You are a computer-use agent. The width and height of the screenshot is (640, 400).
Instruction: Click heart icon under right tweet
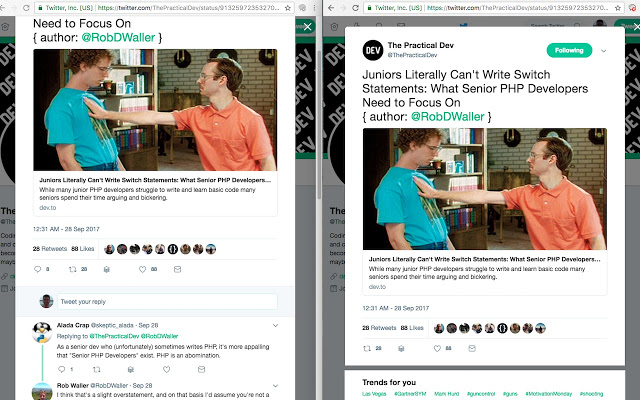tap(437, 349)
